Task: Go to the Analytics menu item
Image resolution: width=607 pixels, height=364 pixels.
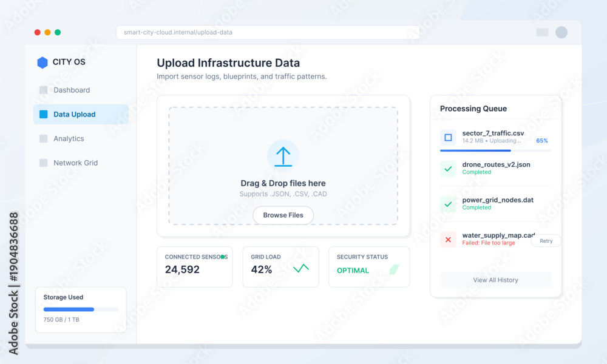Action: tap(81, 138)
